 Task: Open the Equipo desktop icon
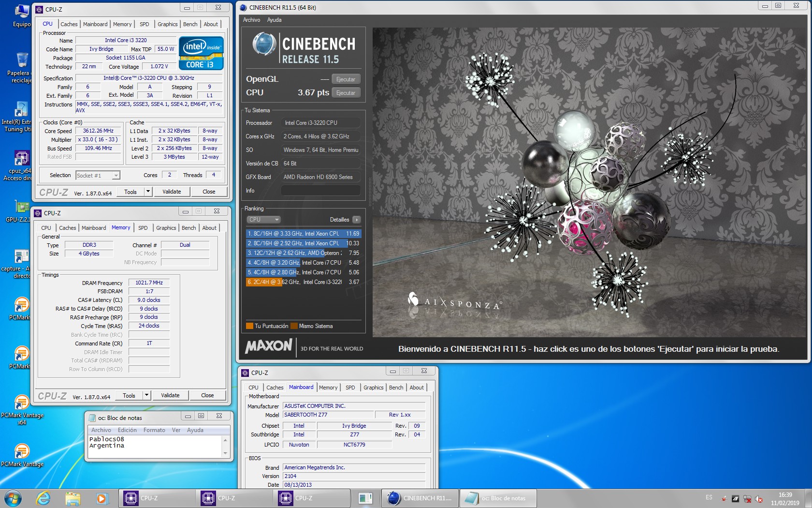[x=22, y=15]
